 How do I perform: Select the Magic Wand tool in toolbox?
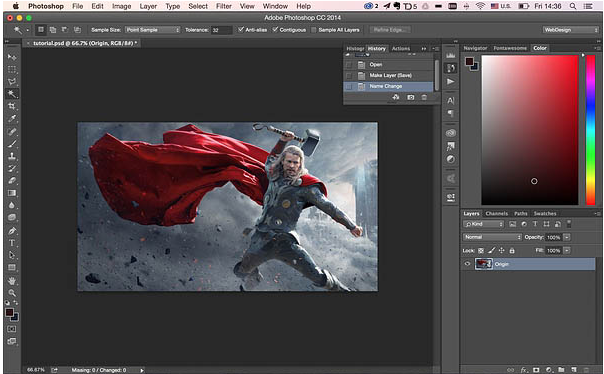click(12, 94)
